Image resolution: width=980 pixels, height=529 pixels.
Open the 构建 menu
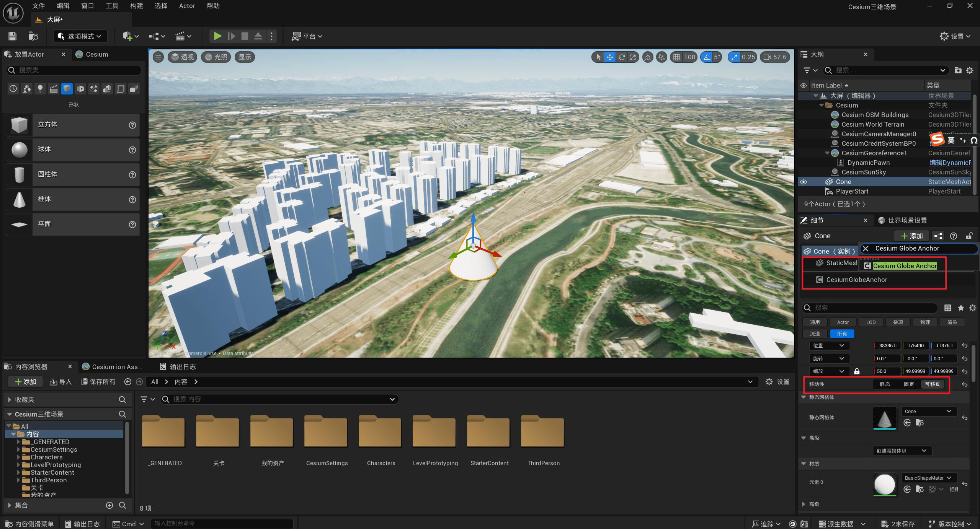tap(136, 6)
